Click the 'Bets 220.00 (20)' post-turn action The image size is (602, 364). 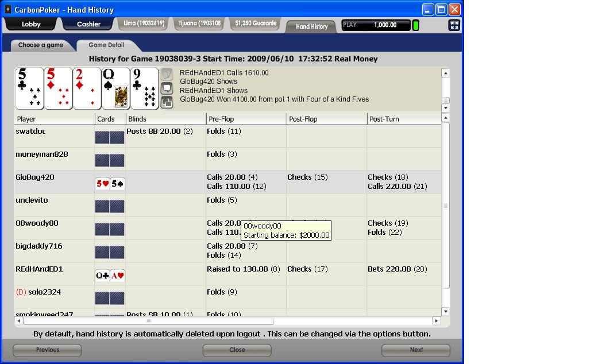398,269
